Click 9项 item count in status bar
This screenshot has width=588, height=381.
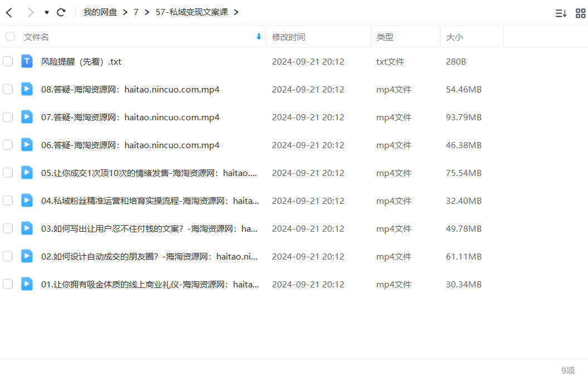[568, 370]
